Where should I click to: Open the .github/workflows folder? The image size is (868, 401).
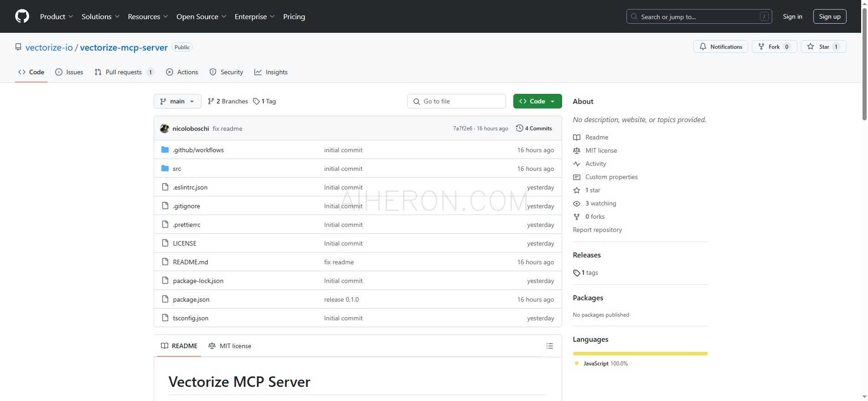point(198,150)
